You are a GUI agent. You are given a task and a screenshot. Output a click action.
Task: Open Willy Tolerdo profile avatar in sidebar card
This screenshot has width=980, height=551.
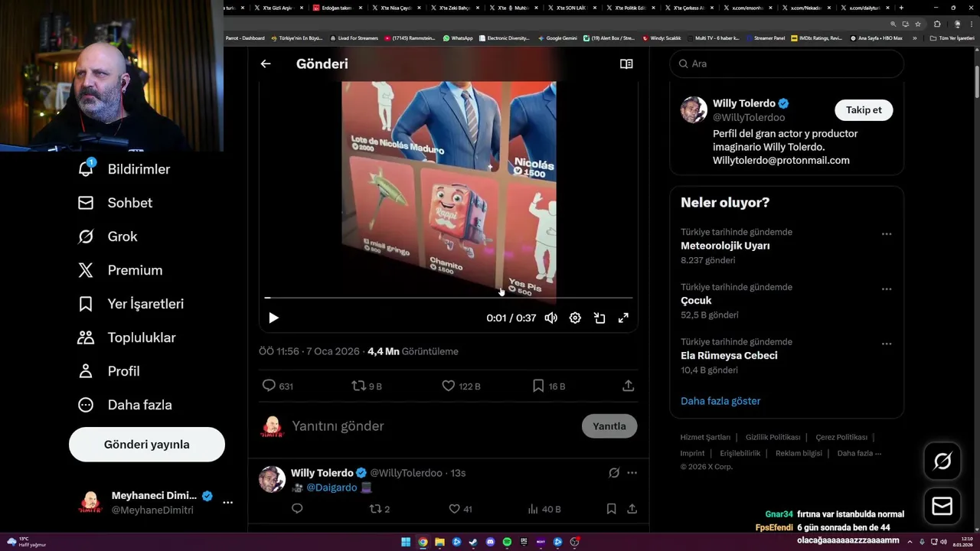[x=694, y=109]
